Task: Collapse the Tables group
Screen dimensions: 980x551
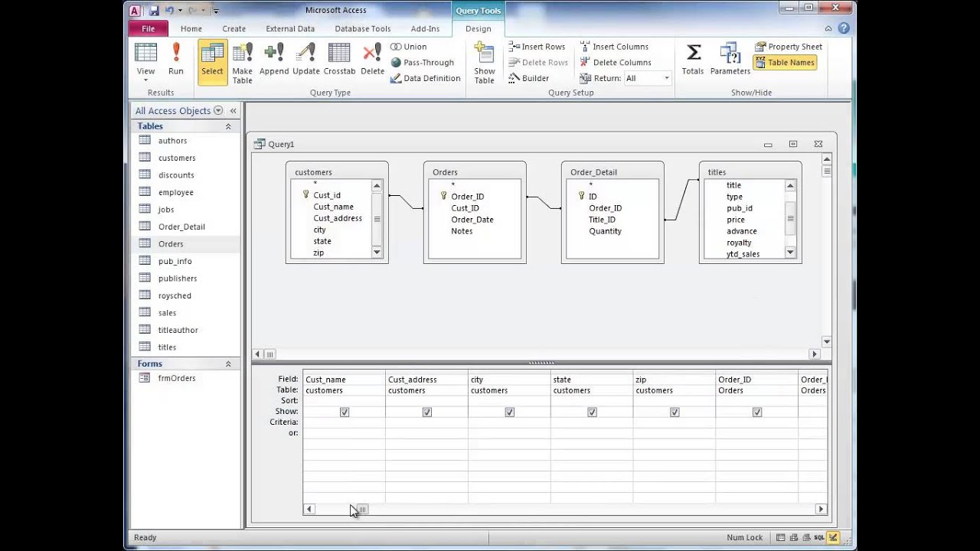Action: point(228,126)
